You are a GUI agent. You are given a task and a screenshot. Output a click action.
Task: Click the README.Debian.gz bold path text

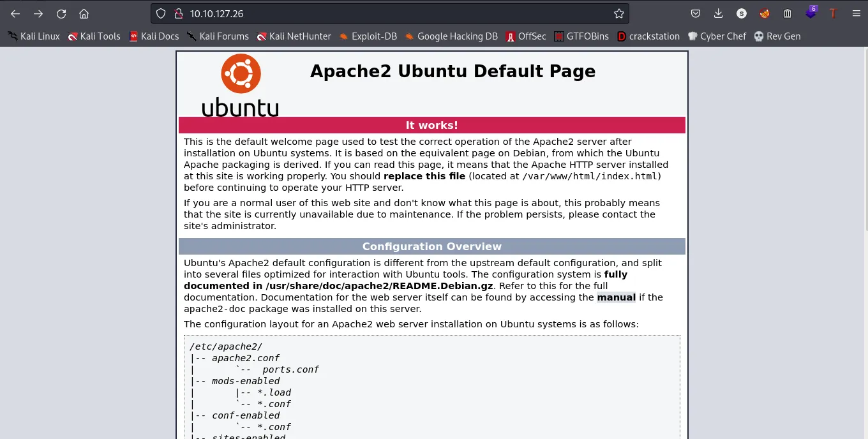tap(379, 286)
